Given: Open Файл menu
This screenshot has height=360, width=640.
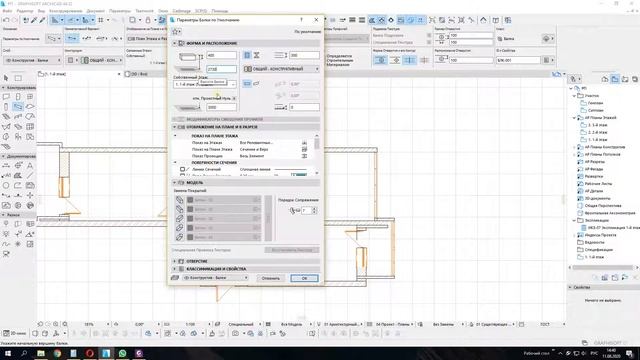Looking at the screenshot, I should click(x=7, y=11).
